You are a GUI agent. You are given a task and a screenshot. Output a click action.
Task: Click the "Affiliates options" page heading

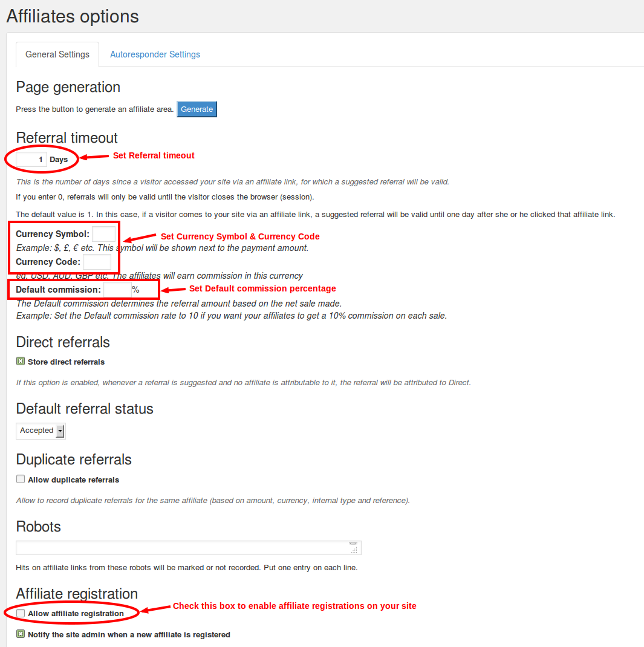(x=72, y=16)
